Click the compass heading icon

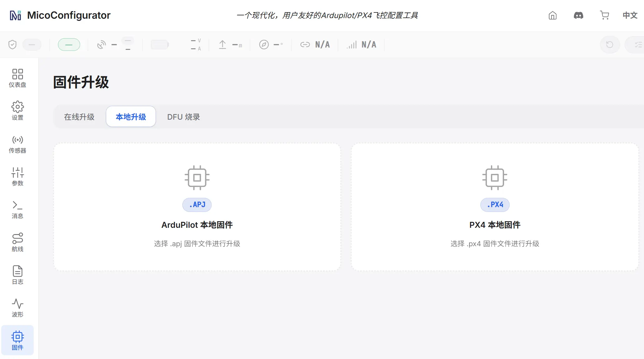click(264, 45)
